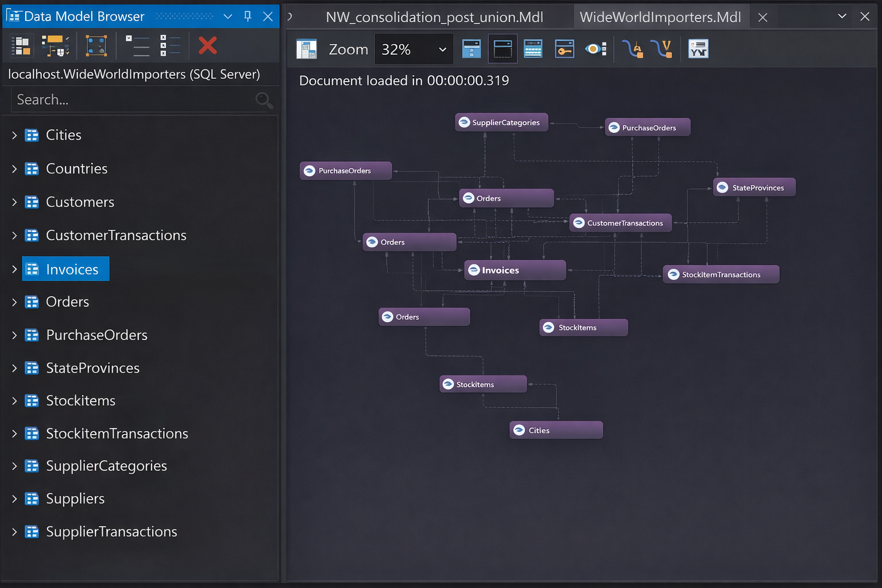Screen dimensions: 882x588
Task: Click the table icon beside Countries in tree
Action: coord(32,169)
